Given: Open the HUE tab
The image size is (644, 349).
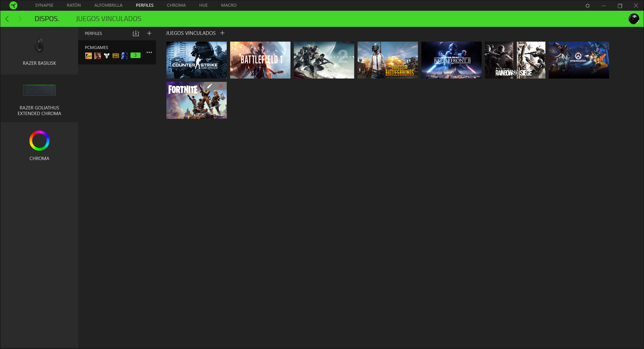Looking at the screenshot, I should [x=203, y=5].
